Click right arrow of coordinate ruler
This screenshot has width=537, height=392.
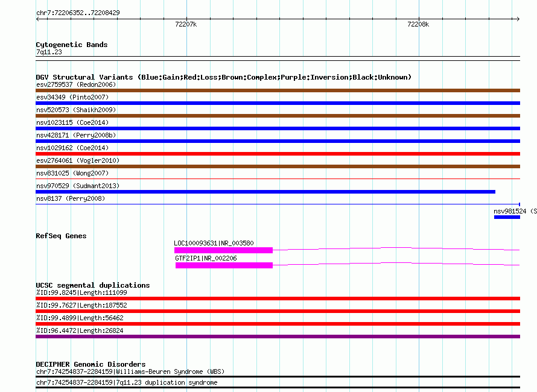pyautogui.click(x=518, y=19)
